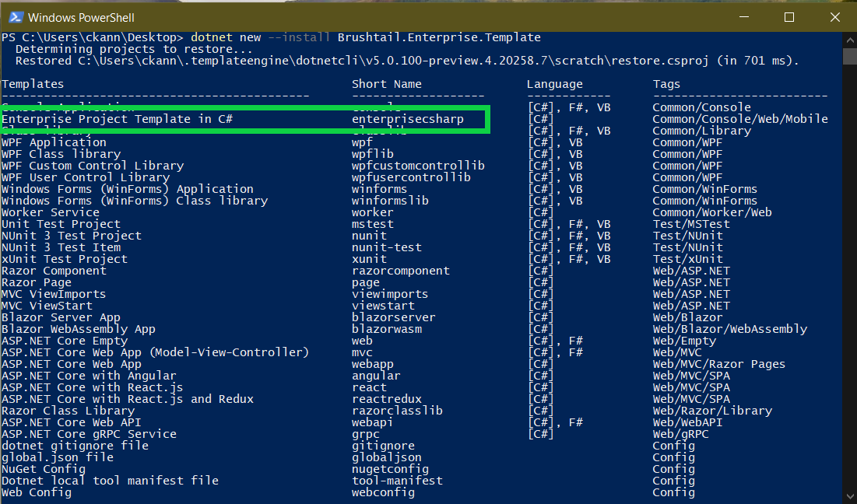The image size is (857, 504).
Task: Click the 'Templates' column header
Action: point(33,84)
